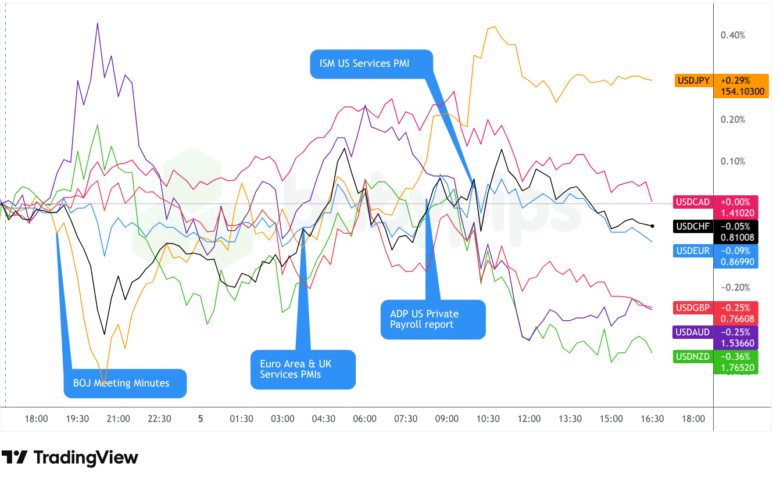Click the TradingView logo icon
The width and height of the screenshot is (780, 483).
[14, 457]
